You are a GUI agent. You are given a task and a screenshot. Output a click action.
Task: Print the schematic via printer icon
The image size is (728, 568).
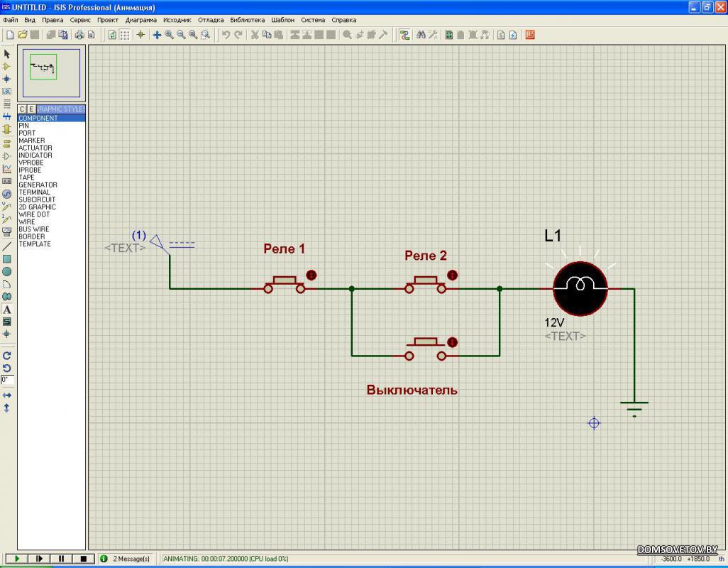(79, 35)
